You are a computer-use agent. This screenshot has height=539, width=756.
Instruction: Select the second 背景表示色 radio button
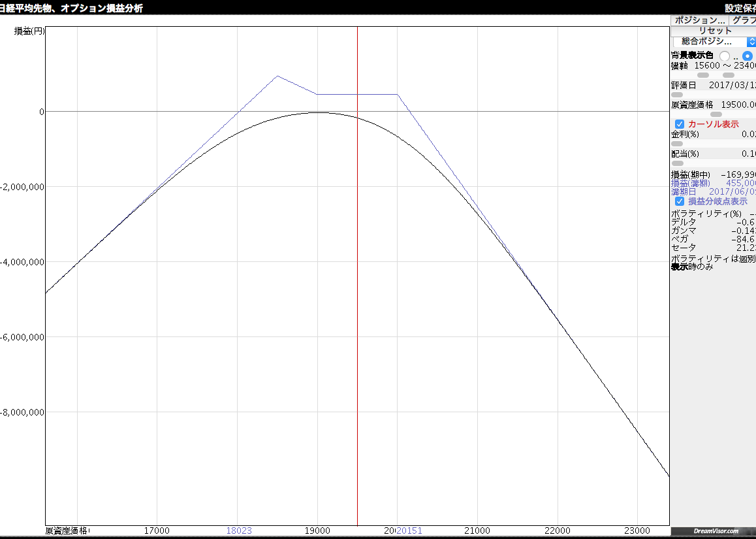coord(748,56)
